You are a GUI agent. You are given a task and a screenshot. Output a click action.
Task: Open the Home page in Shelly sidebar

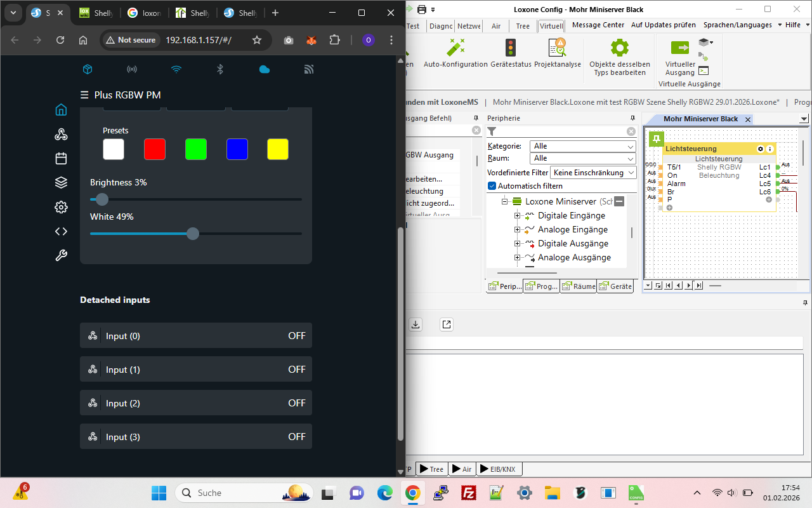pyautogui.click(x=61, y=110)
